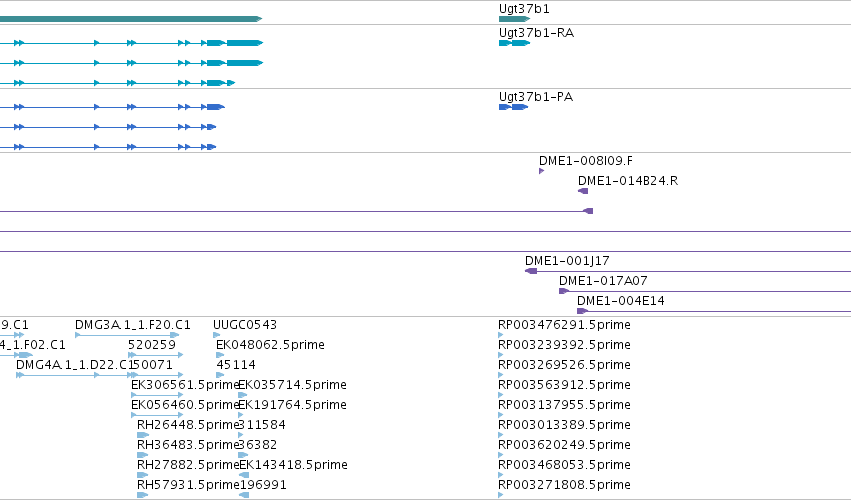Image resolution: width=851 pixels, height=500 pixels.
Task: Click the EK056460.5prime label
Action: click(186, 406)
